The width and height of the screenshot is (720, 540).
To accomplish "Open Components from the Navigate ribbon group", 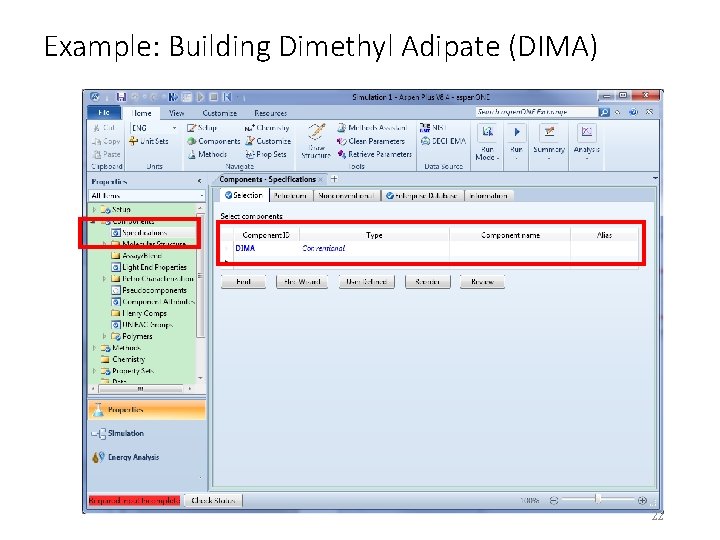I will point(214,141).
